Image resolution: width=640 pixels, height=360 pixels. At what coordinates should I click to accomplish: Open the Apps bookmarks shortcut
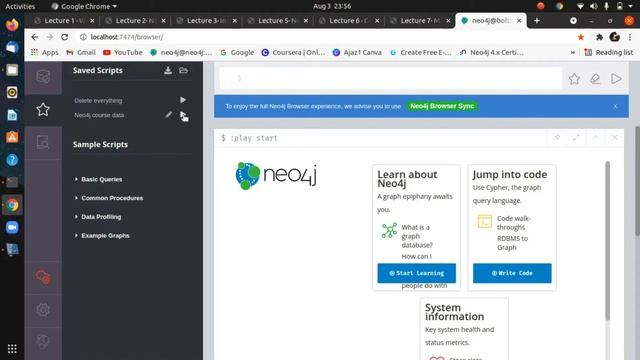[44, 52]
